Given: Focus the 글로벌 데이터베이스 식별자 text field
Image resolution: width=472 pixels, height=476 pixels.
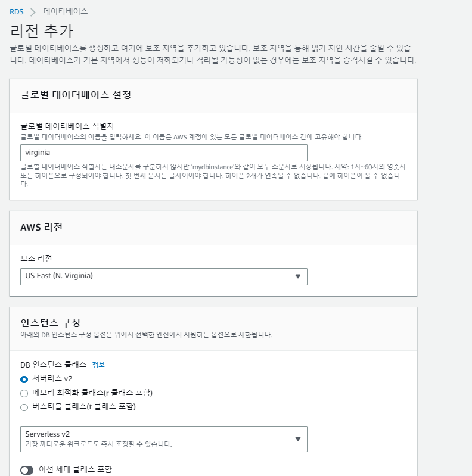Looking at the screenshot, I should point(163,152).
